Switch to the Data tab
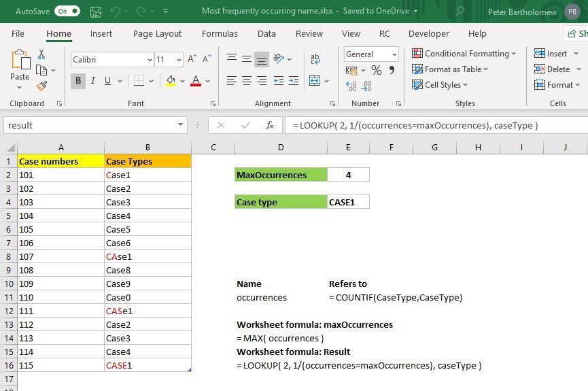The width and height of the screenshot is (588, 391). (x=266, y=34)
